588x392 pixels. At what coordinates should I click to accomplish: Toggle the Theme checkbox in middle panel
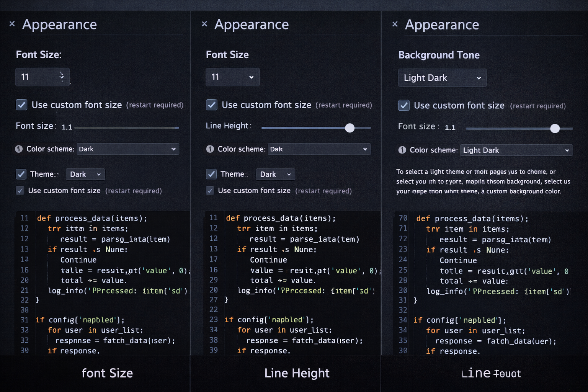[x=211, y=174]
